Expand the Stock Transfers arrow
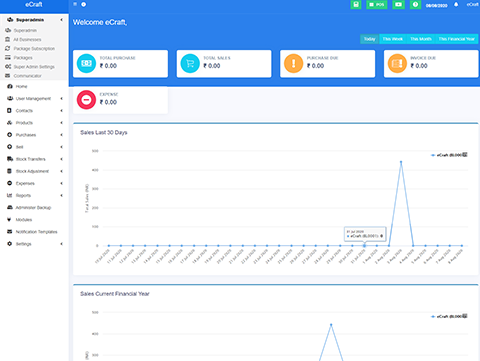This screenshot has width=480, height=361. point(62,159)
